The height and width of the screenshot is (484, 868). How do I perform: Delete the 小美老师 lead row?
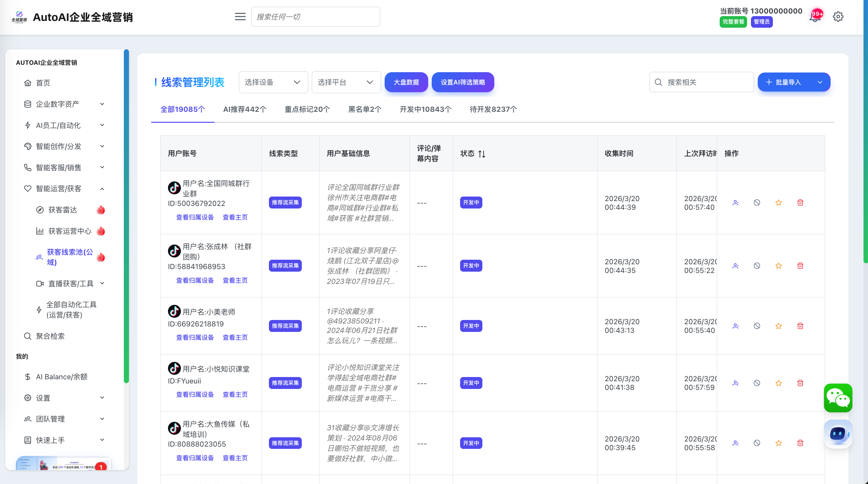(800, 326)
